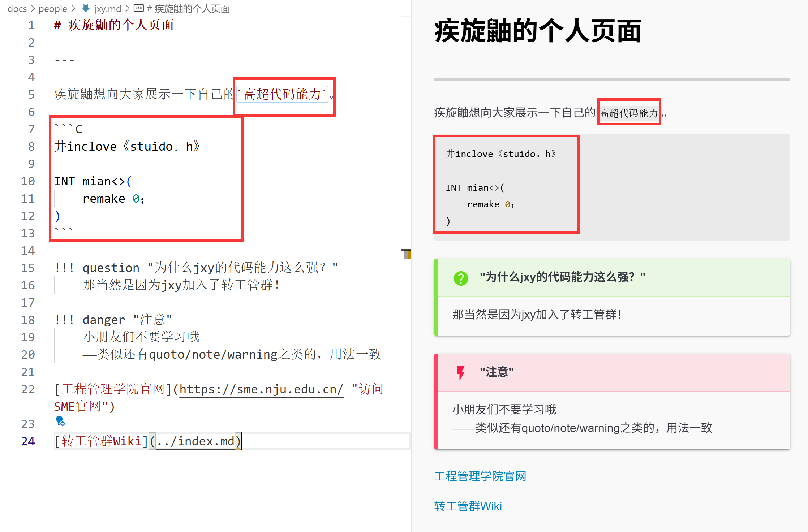Click the ../index.md path in editor
Screen dimensions: 808x532
coord(195,441)
